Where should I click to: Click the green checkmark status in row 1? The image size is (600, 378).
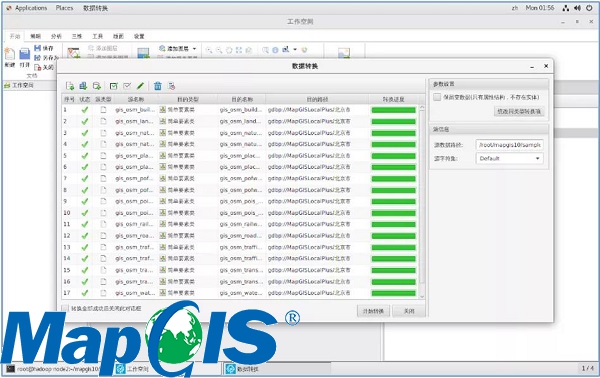tap(85, 110)
